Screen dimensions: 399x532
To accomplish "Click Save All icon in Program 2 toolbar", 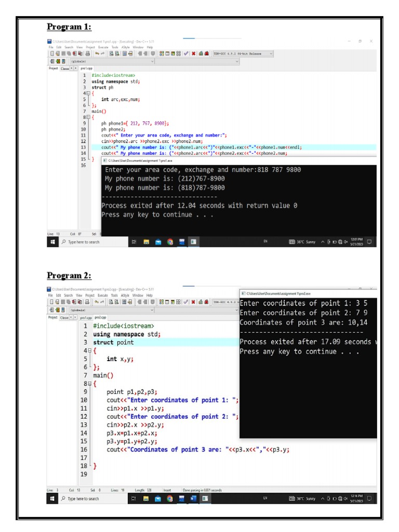I will (x=68, y=302).
